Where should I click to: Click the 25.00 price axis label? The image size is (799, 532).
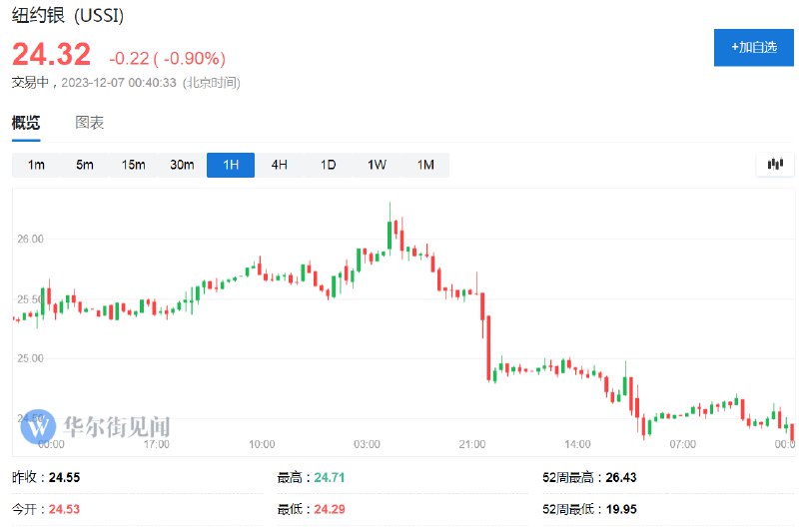[x=31, y=358]
